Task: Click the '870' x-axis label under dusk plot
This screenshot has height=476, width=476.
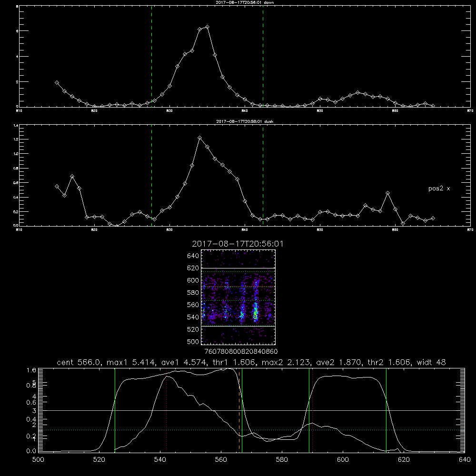Action: point(470,230)
